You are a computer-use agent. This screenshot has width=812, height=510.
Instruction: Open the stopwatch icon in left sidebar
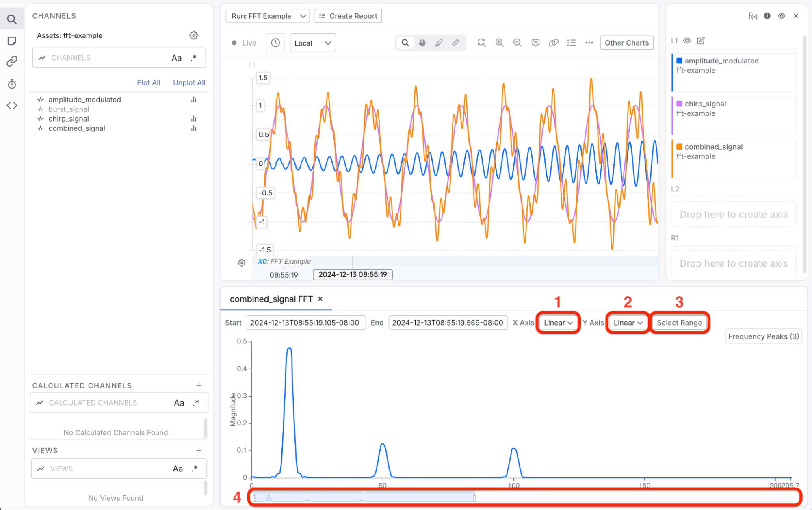coord(12,84)
